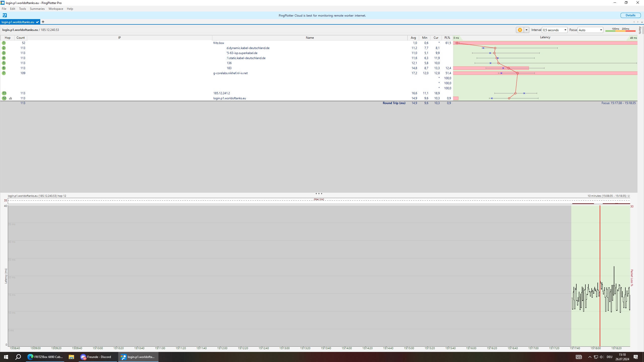Open the Windows search icon
Image resolution: width=644 pixels, height=362 pixels.
coord(18,357)
